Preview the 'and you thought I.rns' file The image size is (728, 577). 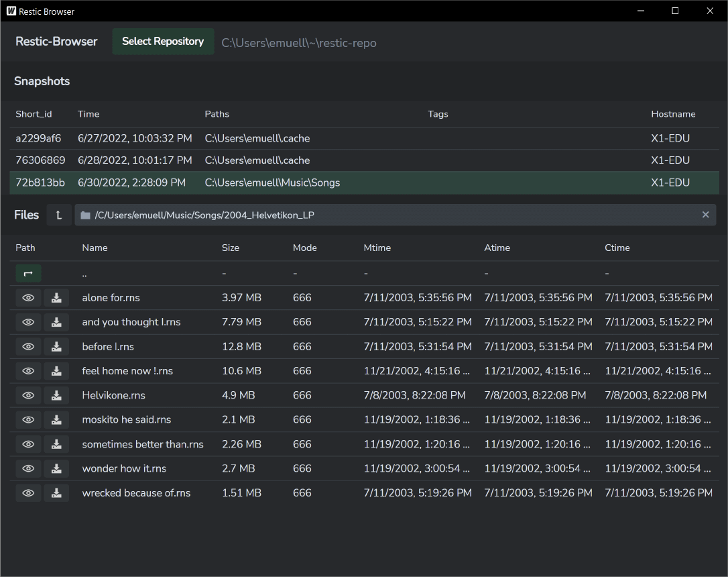(x=28, y=322)
